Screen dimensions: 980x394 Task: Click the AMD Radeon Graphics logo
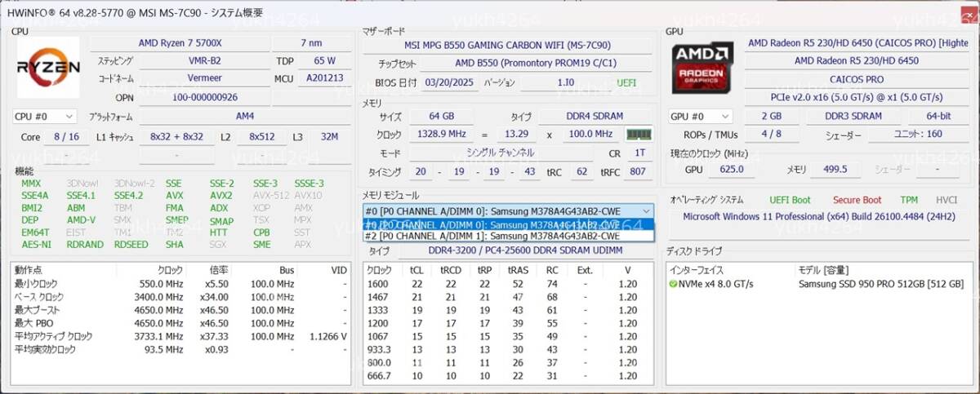pyautogui.click(x=702, y=68)
